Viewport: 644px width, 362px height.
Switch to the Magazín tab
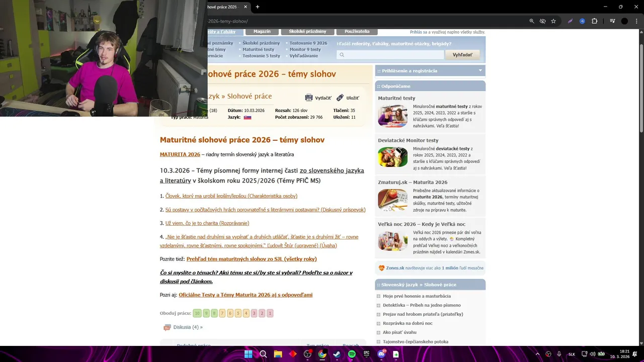[x=262, y=32]
